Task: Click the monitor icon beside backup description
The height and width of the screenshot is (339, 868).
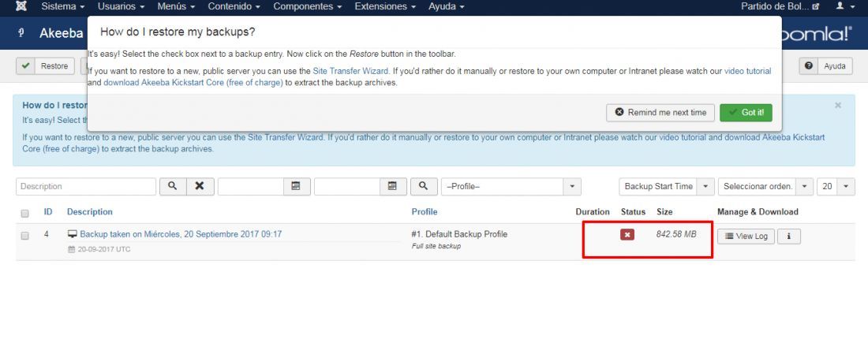Action: [x=72, y=234]
